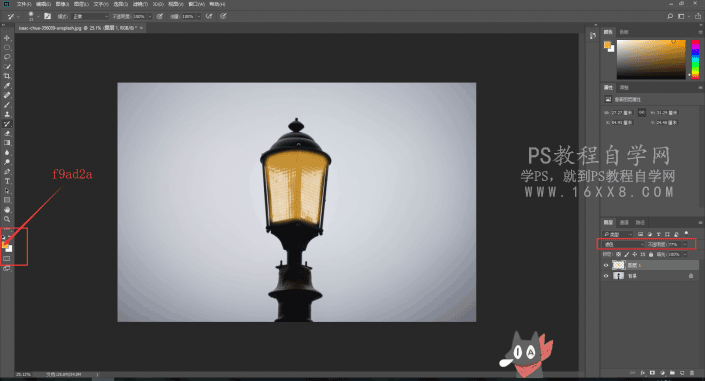This screenshot has height=381, width=705.
Task: Delete layer trash button
Action: pos(692,373)
